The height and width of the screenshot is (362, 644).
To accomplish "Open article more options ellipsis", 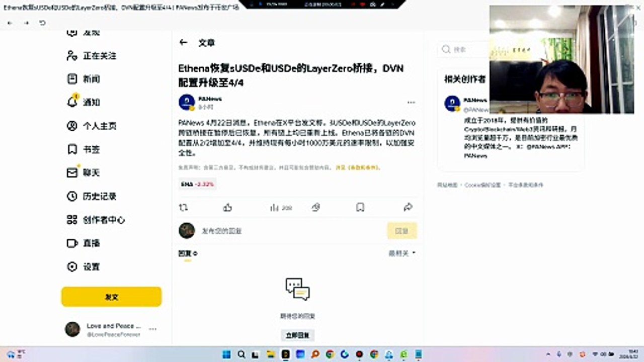I will 411,102.
